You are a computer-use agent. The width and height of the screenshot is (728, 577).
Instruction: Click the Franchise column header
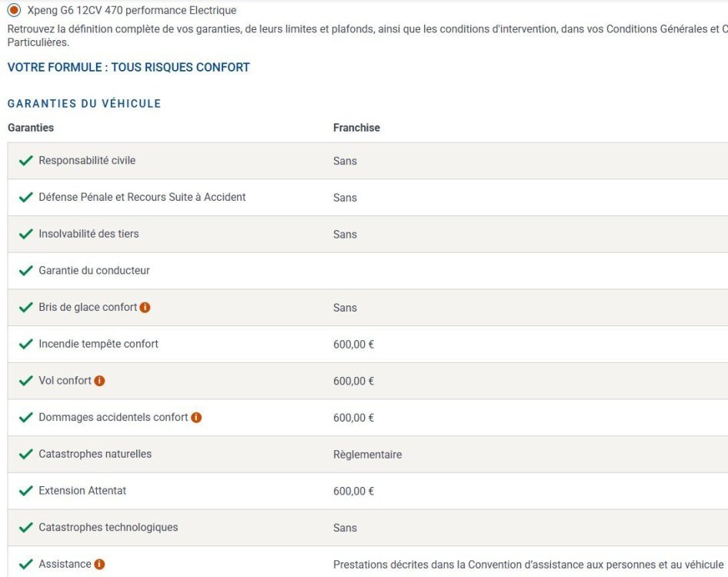356,128
